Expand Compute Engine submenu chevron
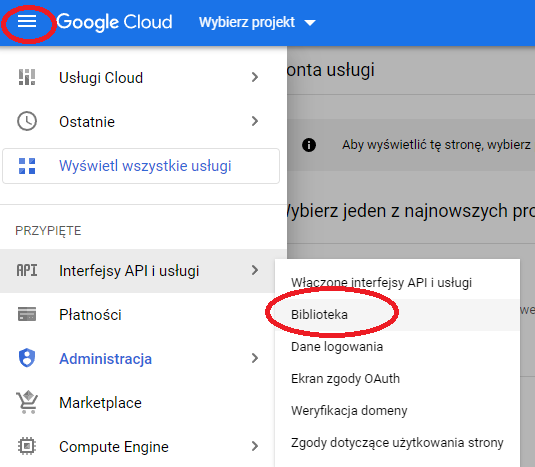This screenshot has width=535, height=467. [x=255, y=446]
